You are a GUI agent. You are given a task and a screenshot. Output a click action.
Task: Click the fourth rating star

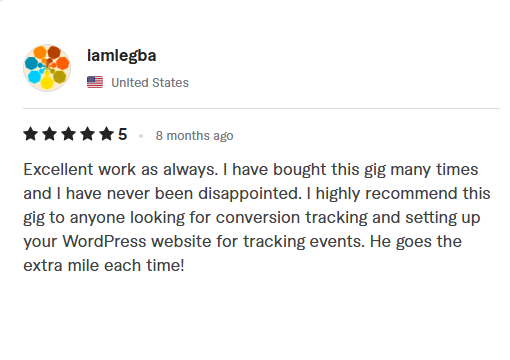pos(88,134)
